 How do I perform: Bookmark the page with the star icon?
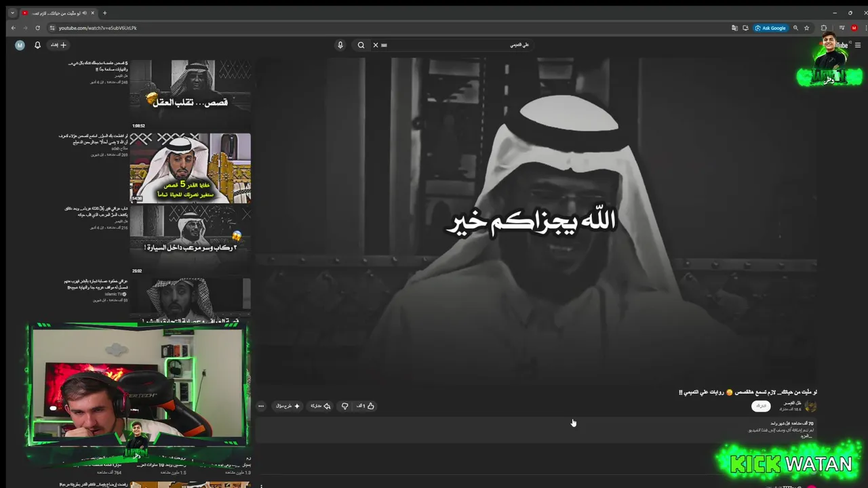click(807, 28)
